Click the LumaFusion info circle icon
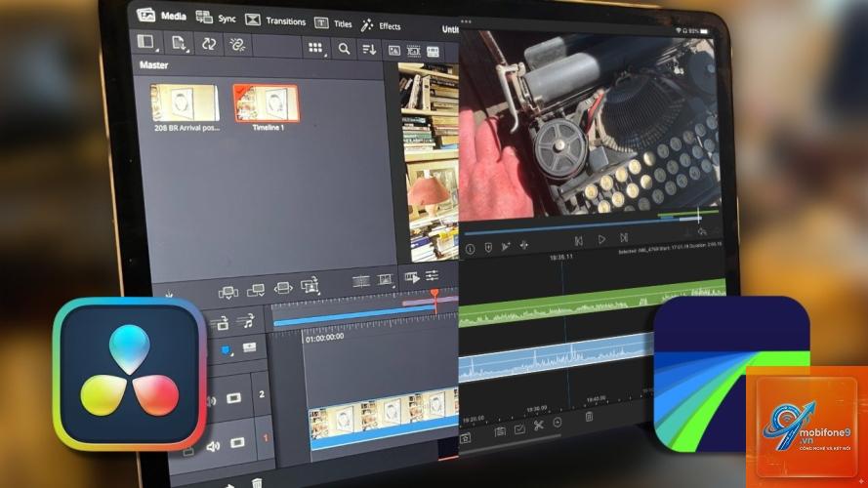Viewport: 868px width, 488px height. [470, 250]
